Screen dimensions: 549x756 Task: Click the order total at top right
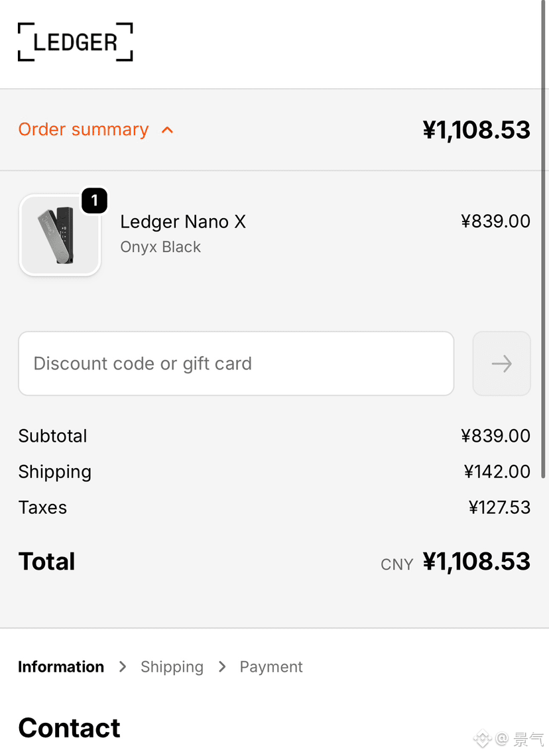[x=476, y=130]
